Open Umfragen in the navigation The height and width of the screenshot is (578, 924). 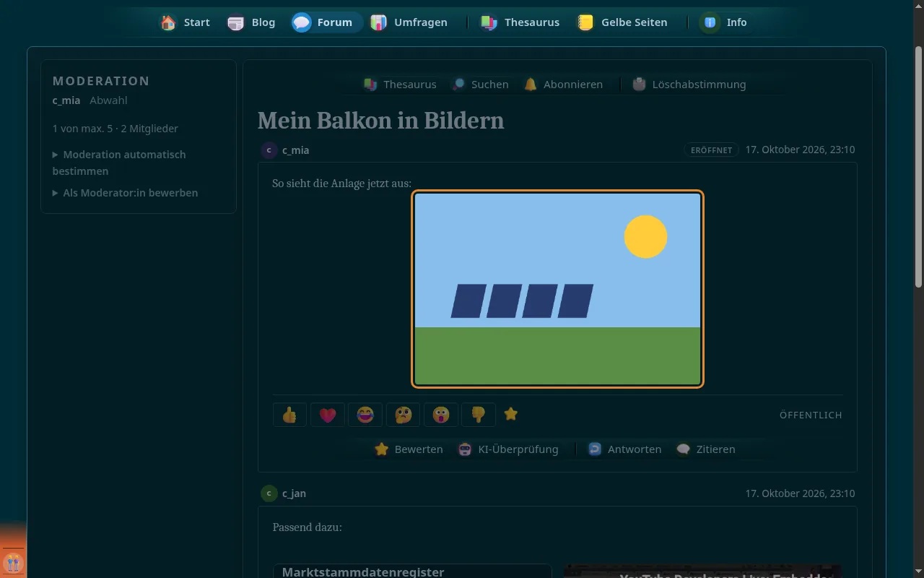click(409, 22)
